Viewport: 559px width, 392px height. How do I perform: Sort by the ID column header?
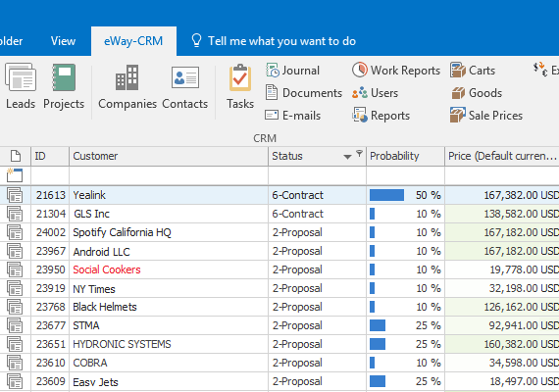pyautogui.click(x=50, y=156)
